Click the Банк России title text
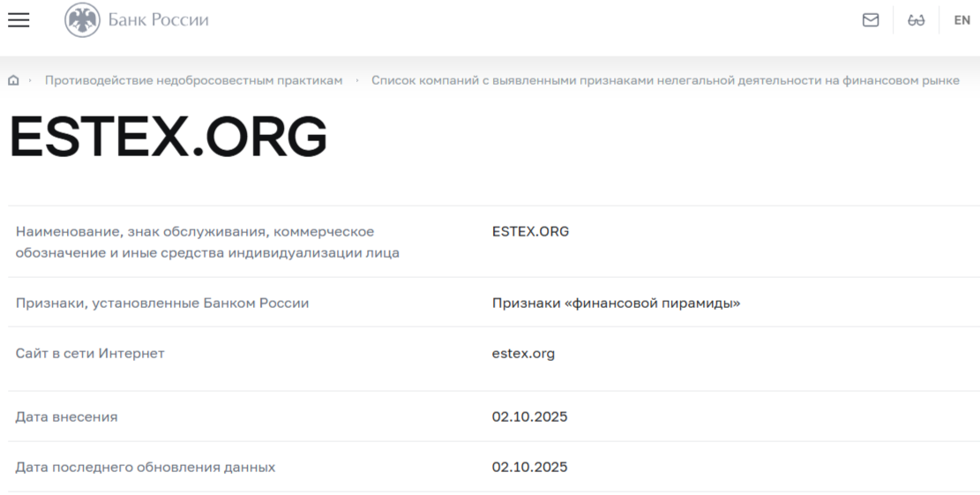Viewport: 980px width, 495px height. (158, 20)
